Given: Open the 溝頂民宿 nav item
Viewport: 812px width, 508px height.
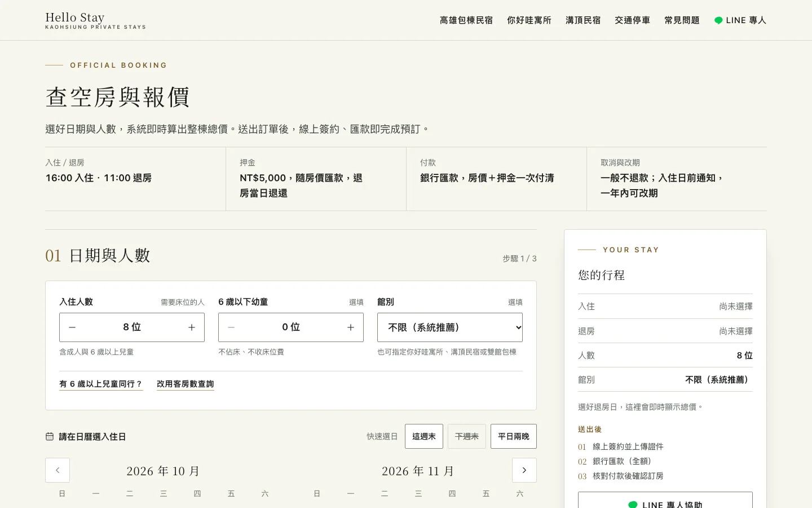Looking at the screenshot, I should tap(583, 20).
